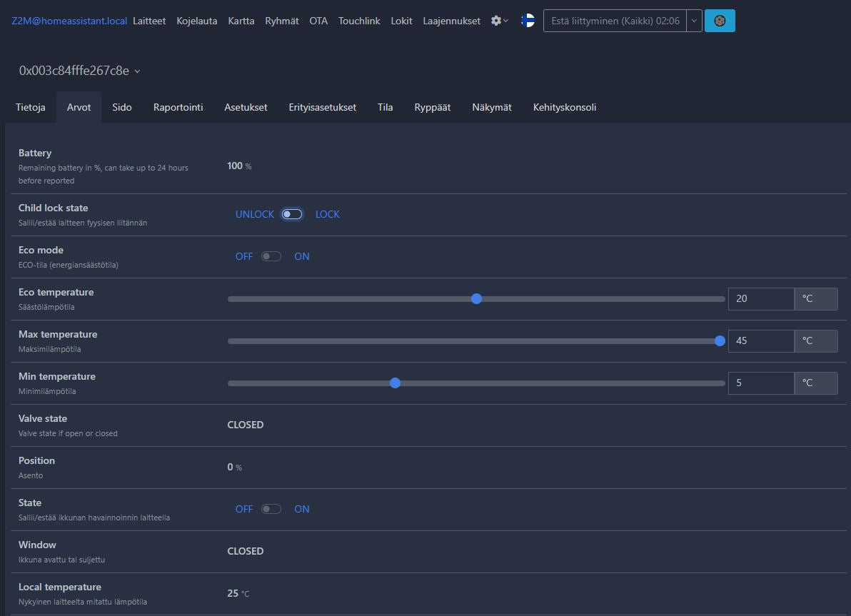Image resolution: width=851 pixels, height=616 pixels.
Task: Click the Finnish flag language icon
Action: [x=528, y=21]
